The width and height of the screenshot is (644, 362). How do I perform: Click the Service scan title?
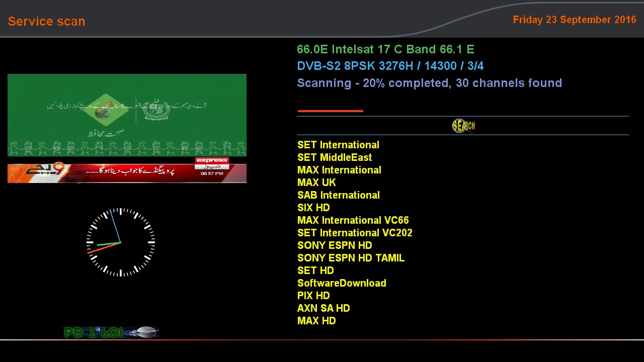point(46,22)
